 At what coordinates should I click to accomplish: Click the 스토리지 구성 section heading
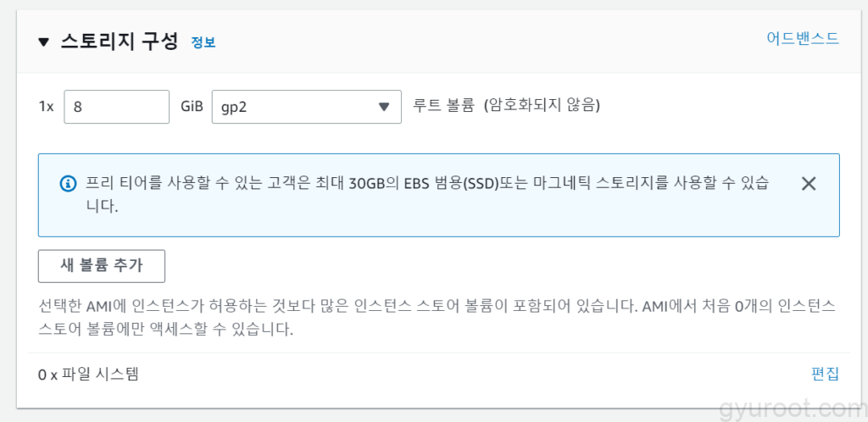(x=119, y=42)
